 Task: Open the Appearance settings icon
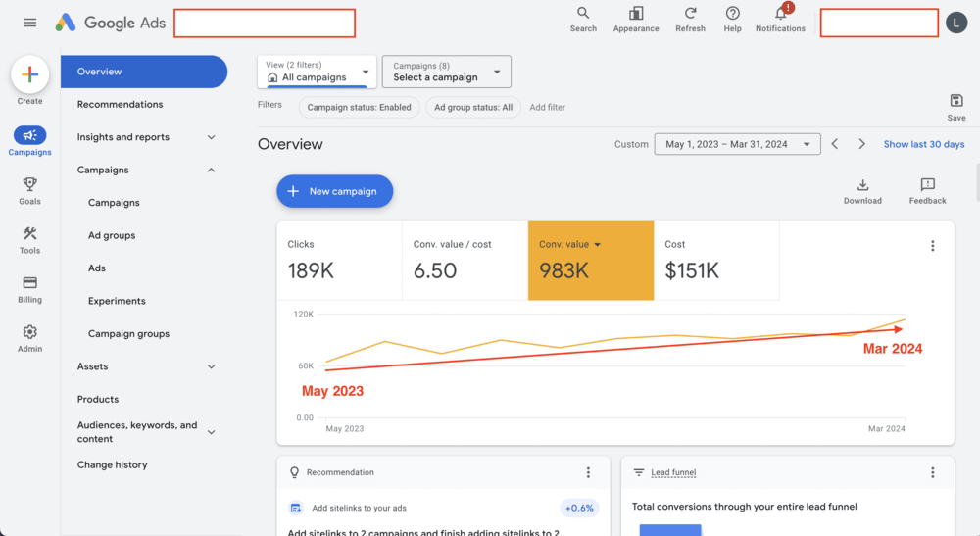pyautogui.click(x=636, y=14)
